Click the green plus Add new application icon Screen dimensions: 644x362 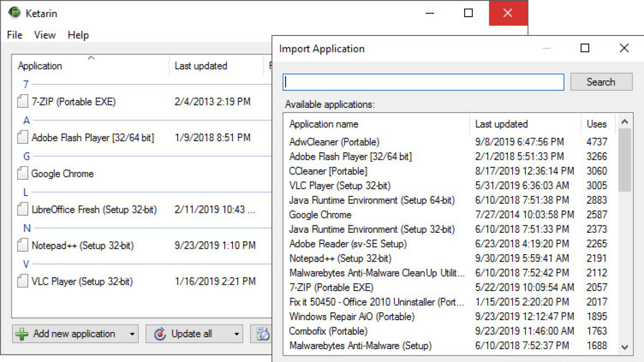(x=22, y=334)
